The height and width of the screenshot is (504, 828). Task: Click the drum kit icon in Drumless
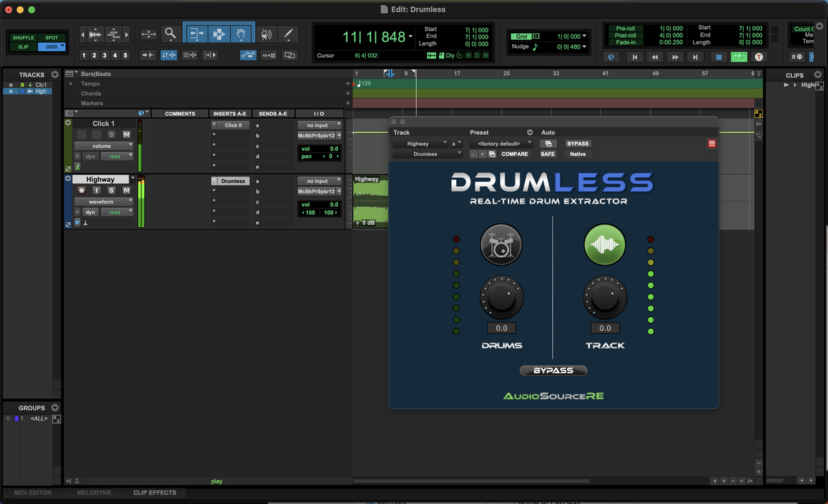point(501,244)
